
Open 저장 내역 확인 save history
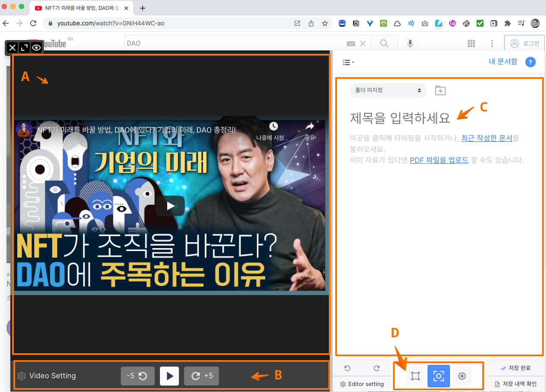point(515,384)
